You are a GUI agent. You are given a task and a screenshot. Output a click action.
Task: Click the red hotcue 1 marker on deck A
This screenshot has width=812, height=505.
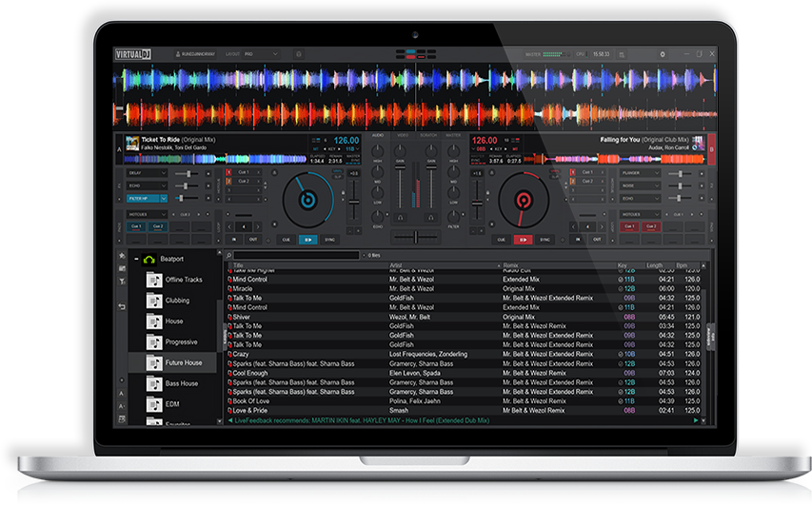(x=228, y=172)
